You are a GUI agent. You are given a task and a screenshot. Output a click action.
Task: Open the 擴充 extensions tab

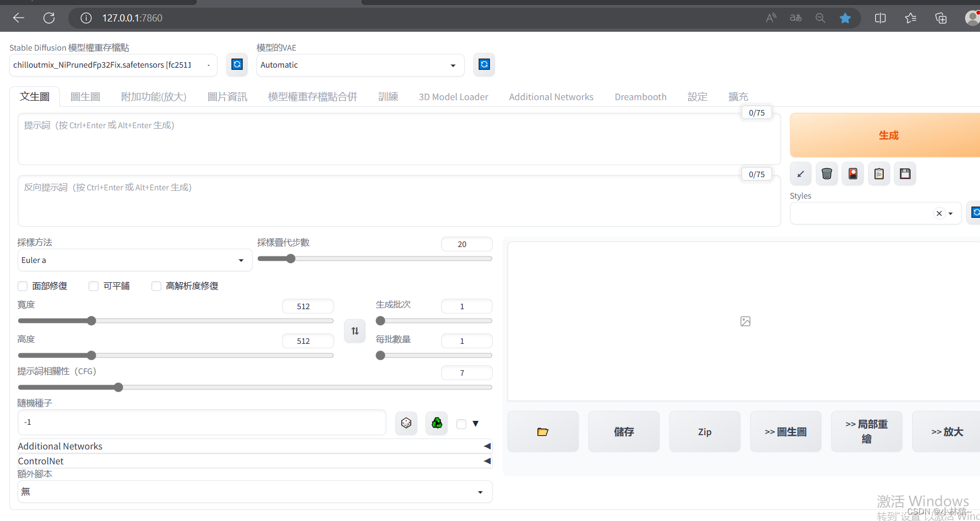click(x=738, y=97)
